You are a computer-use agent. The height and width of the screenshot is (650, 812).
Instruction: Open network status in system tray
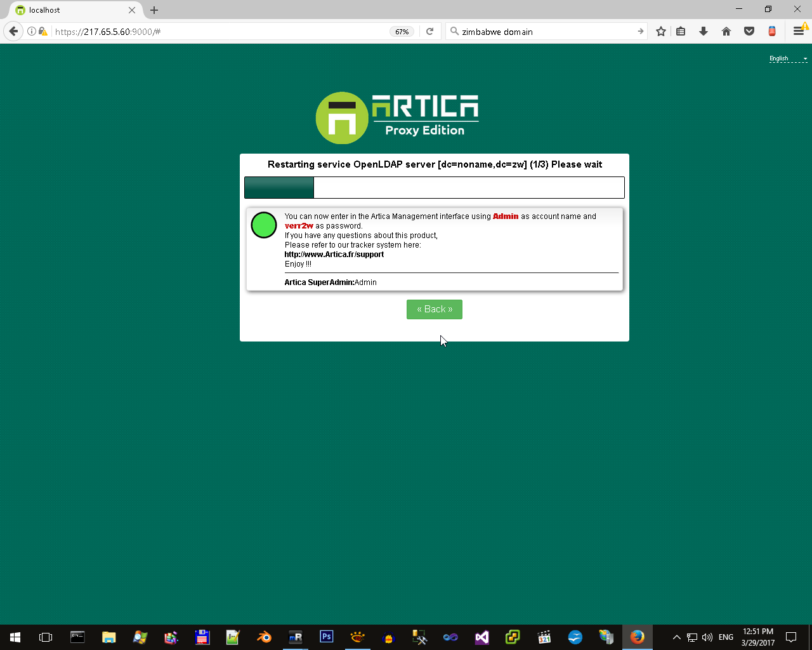pos(692,637)
